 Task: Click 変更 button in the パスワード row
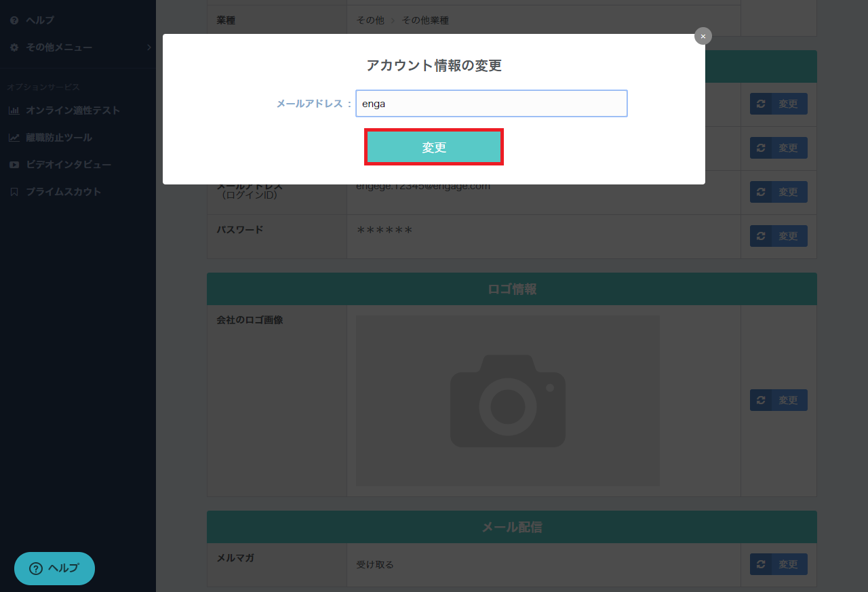tap(778, 236)
